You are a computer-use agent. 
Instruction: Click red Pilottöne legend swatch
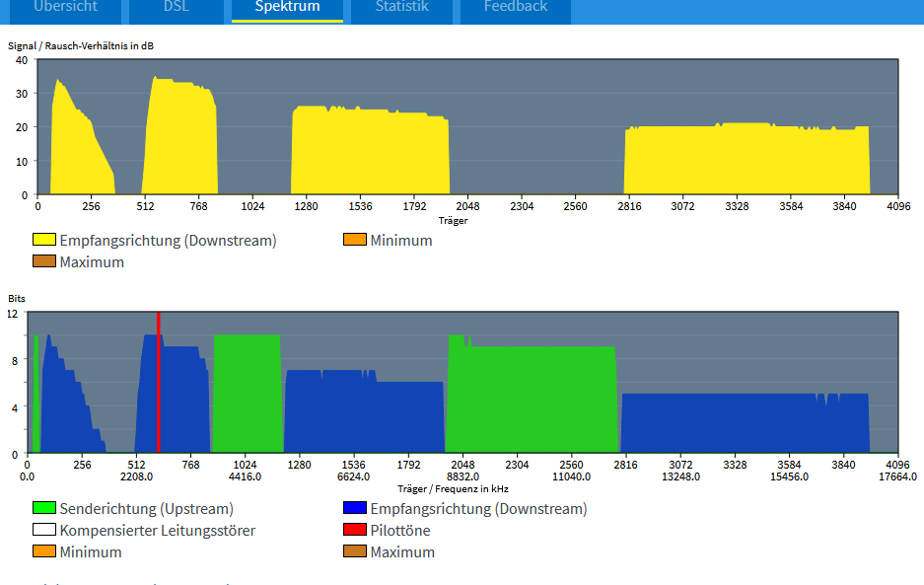pos(355,530)
